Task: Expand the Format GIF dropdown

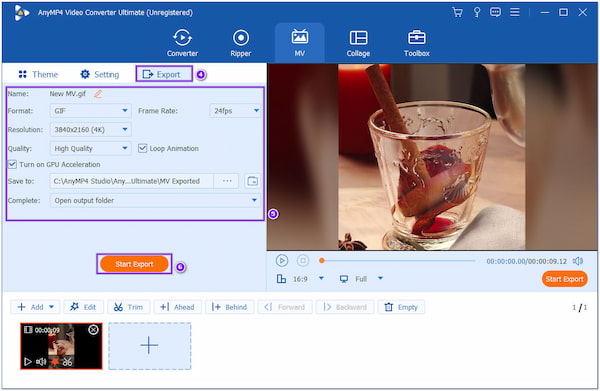Action: (90, 111)
